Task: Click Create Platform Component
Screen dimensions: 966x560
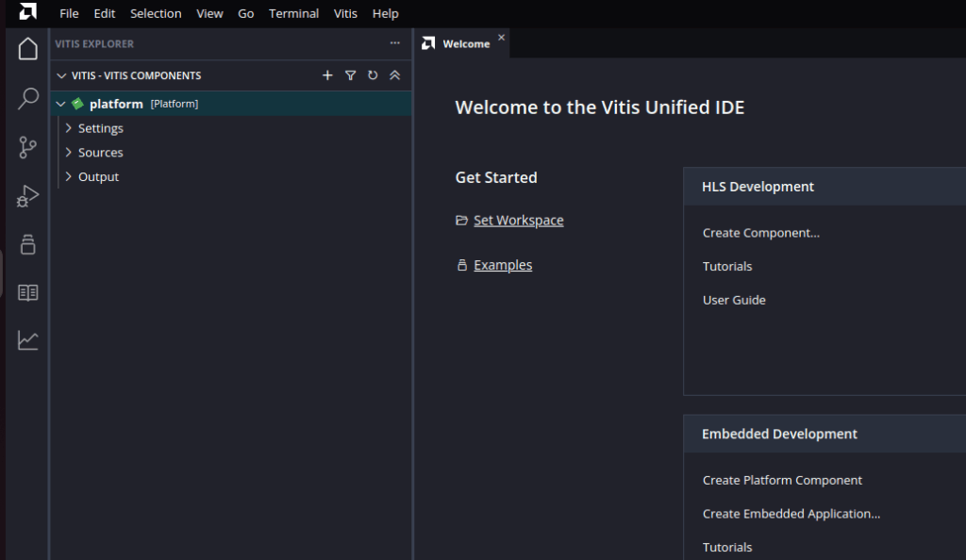Action: [x=782, y=480]
